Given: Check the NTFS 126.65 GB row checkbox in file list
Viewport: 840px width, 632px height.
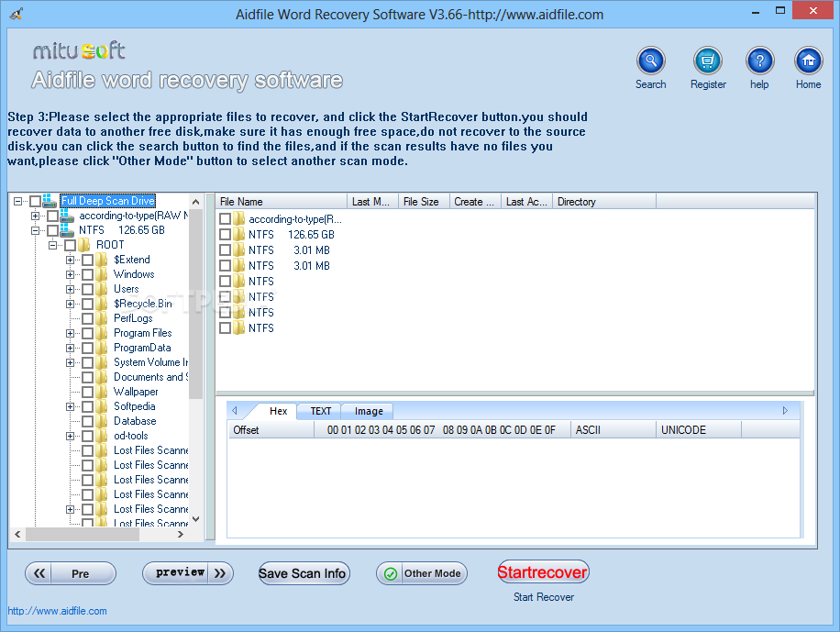Looking at the screenshot, I should click(x=225, y=235).
